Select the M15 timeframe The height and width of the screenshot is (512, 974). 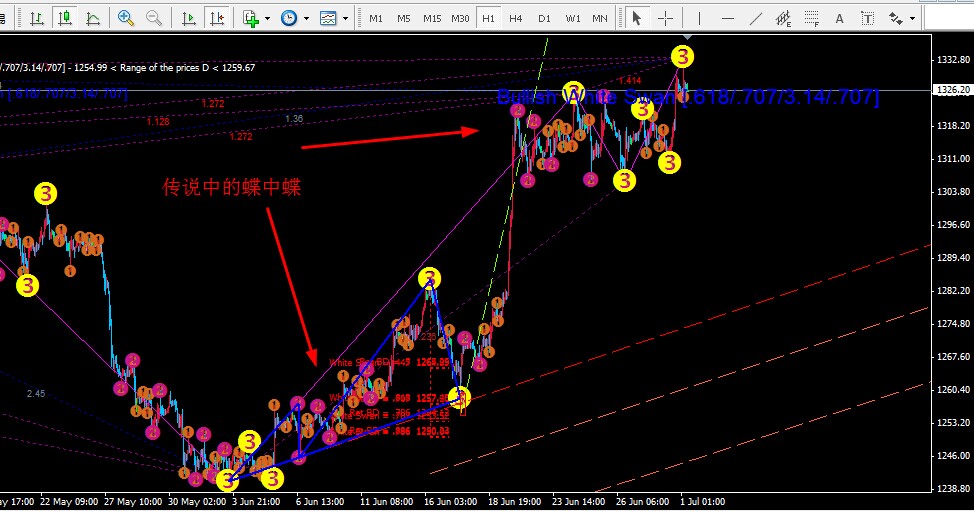[432, 19]
